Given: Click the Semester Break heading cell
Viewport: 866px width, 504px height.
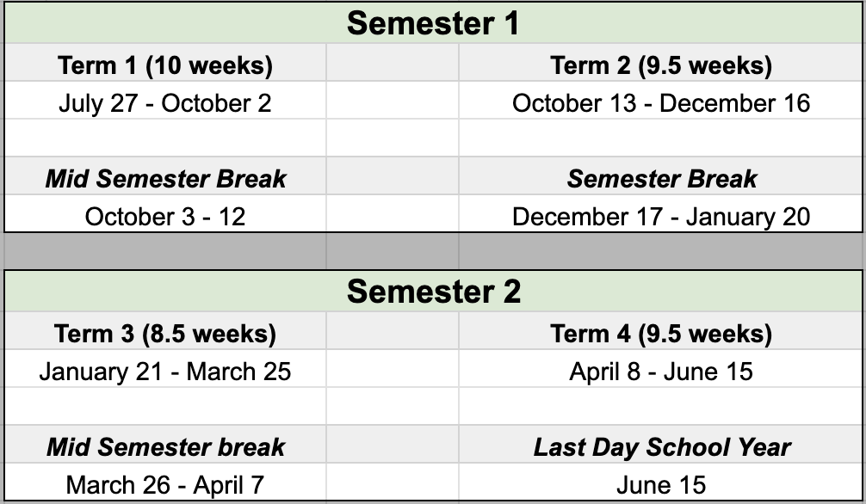Looking at the screenshot, I should (660, 176).
